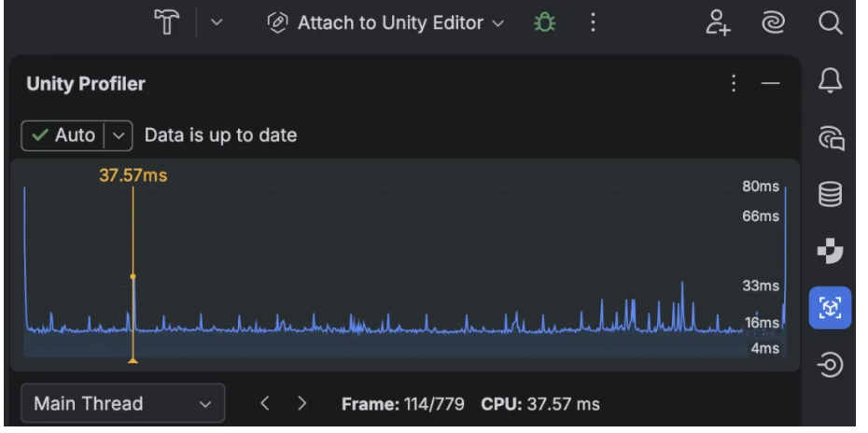868x433 pixels.
Task: Open the AI Assistant spiral icon
Action: (771, 22)
